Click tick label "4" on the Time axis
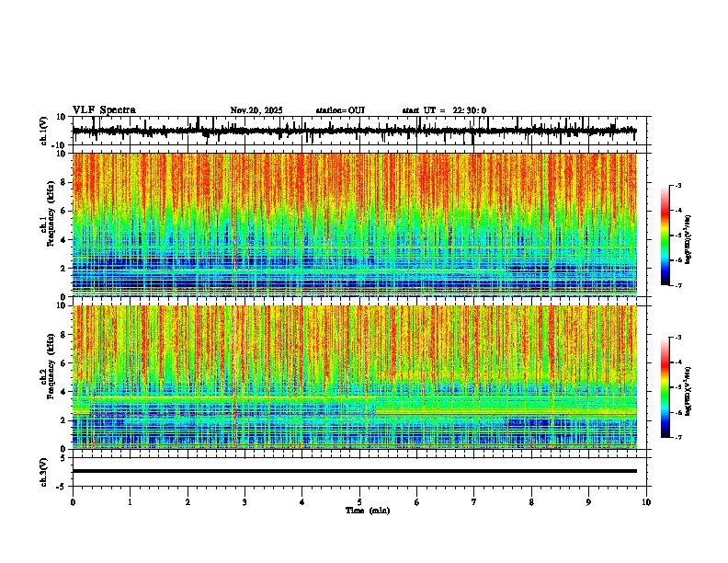This screenshot has width=728, height=563. click(302, 502)
